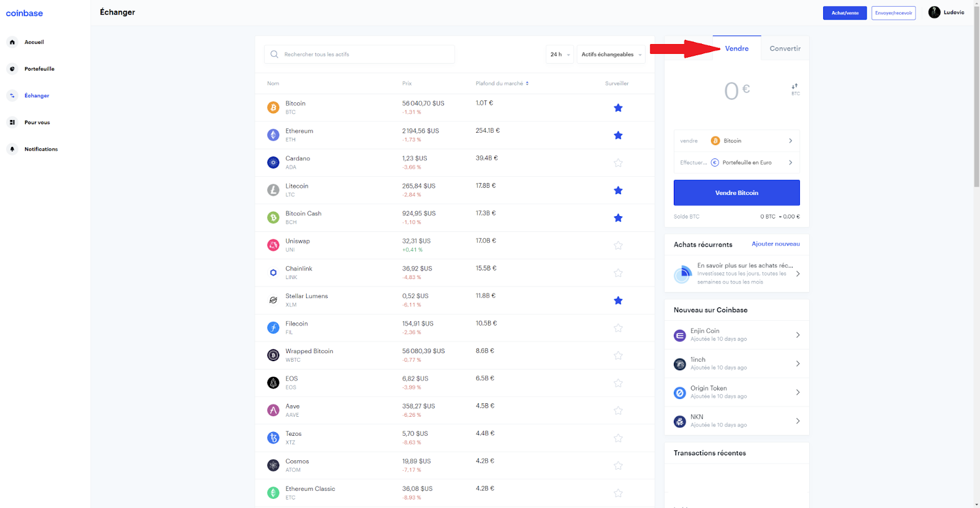Viewport: 980px width, 508px height.
Task: Click the page vertical scrollbar
Action: click(976, 95)
